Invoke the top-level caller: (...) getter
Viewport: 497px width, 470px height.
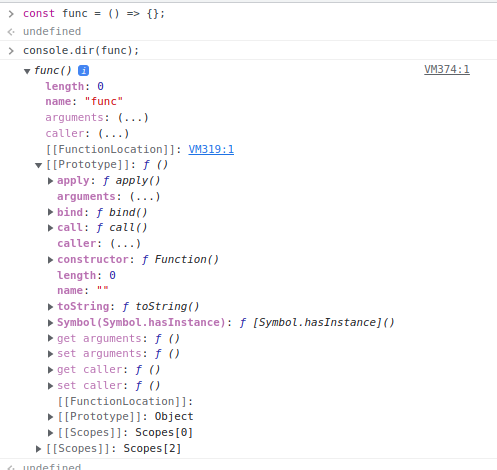pos(113,134)
